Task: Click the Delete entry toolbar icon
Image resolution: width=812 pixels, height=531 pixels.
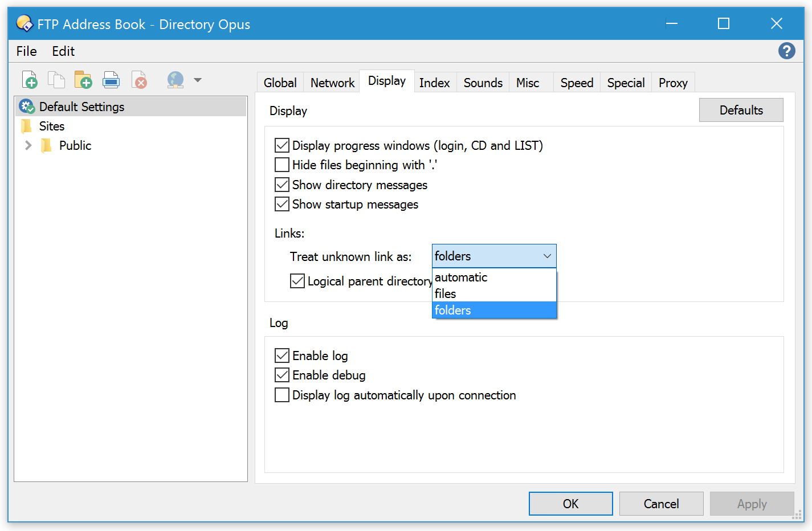Action: [x=139, y=80]
